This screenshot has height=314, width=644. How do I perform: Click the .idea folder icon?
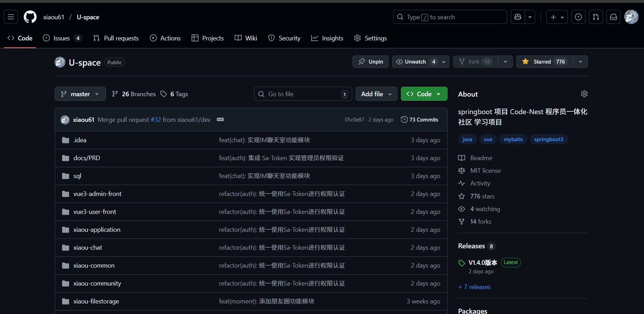[66, 140]
